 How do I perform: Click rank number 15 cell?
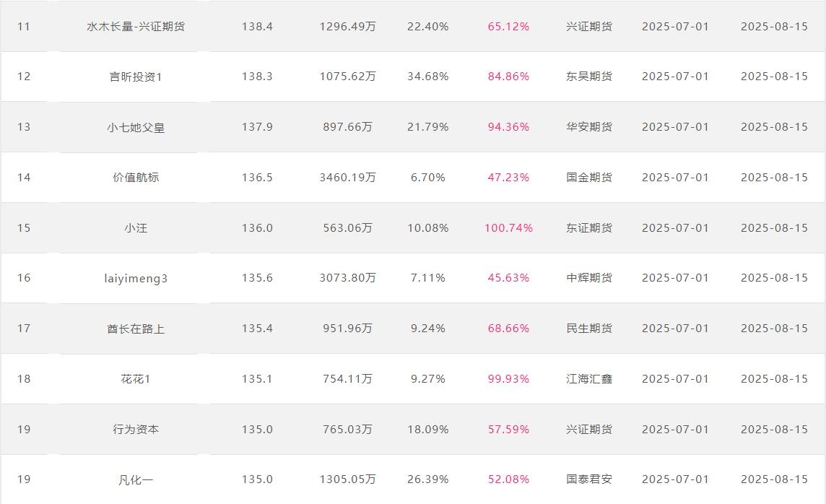click(x=24, y=228)
